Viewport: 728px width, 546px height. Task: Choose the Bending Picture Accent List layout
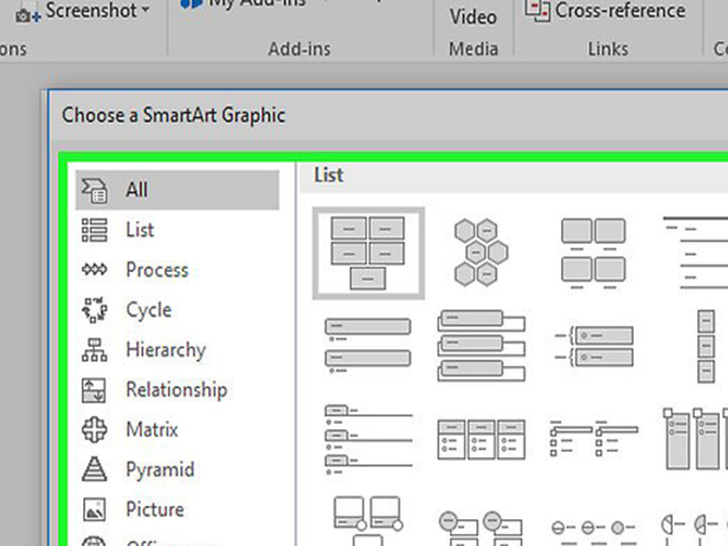click(368, 521)
